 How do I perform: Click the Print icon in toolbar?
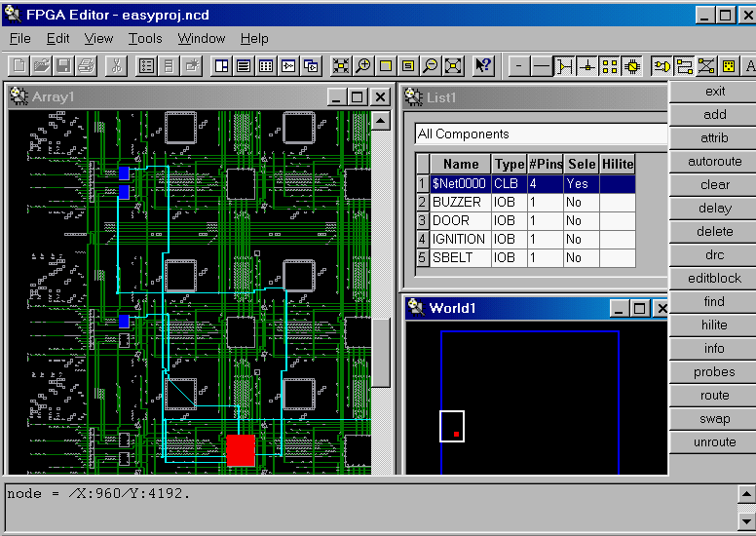(x=86, y=66)
